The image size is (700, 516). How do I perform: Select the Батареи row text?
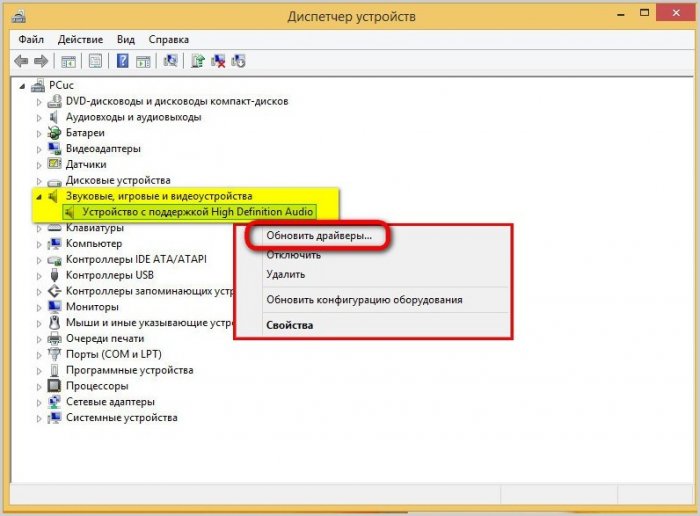[85, 133]
